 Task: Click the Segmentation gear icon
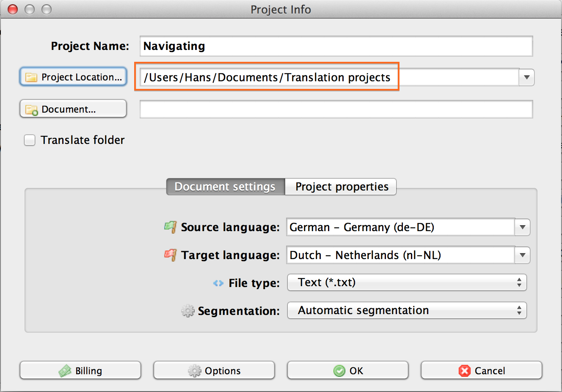click(x=187, y=311)
